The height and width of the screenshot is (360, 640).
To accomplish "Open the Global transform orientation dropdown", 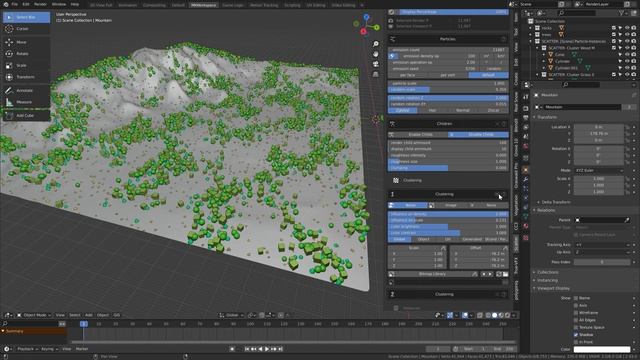I will point(232,315).
